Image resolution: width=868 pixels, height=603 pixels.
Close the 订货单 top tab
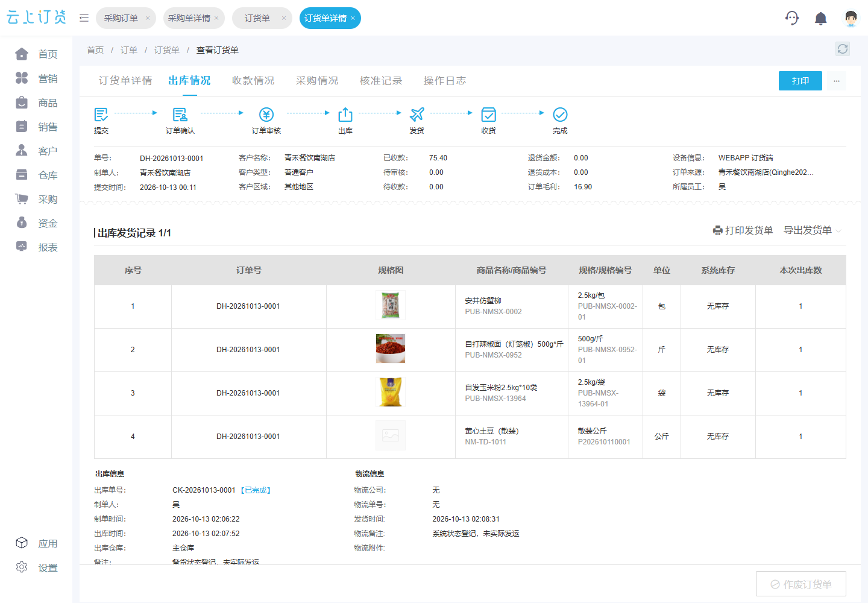284,18
